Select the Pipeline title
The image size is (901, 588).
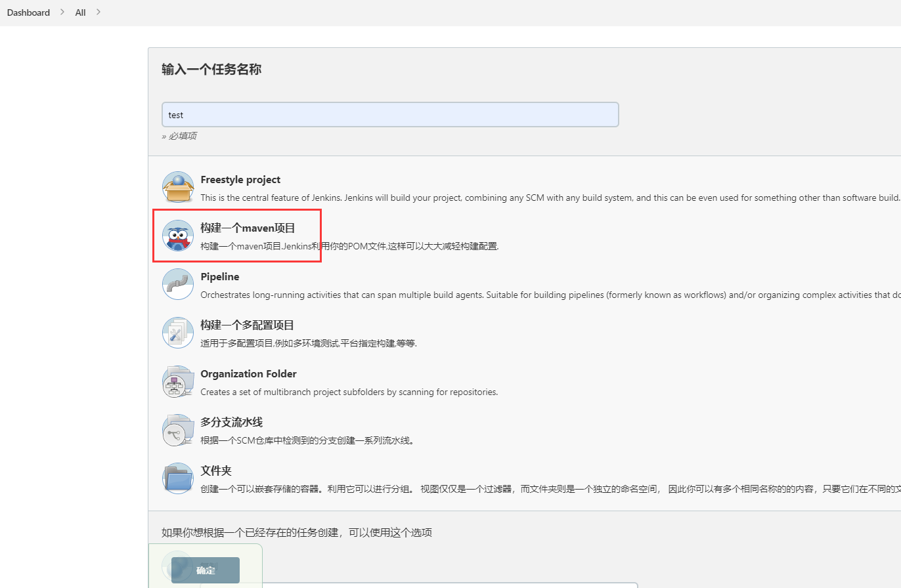pyautogui.click(x=220, y=277)
